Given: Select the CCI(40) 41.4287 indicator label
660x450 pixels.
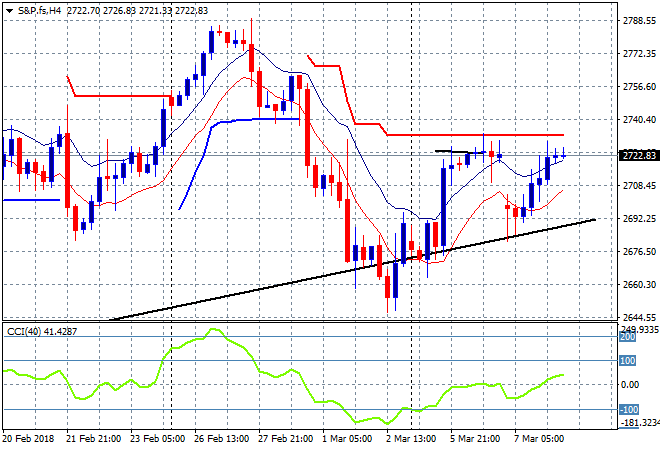Looking at the screenshot, I should (42, 332).
